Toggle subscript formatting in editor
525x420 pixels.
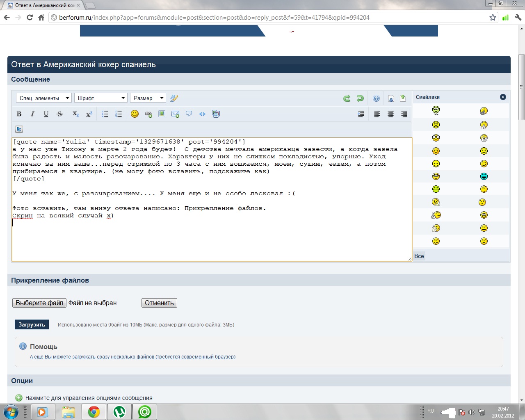click(75, 114)
